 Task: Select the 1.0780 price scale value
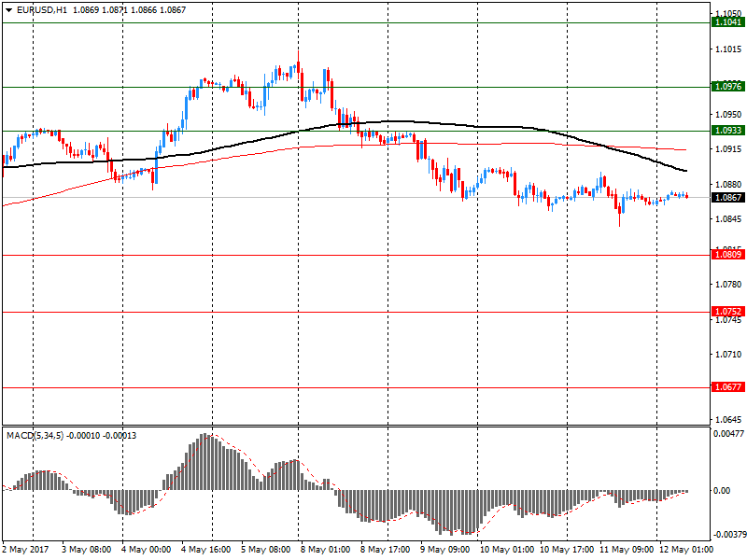(x=728, y=285)
